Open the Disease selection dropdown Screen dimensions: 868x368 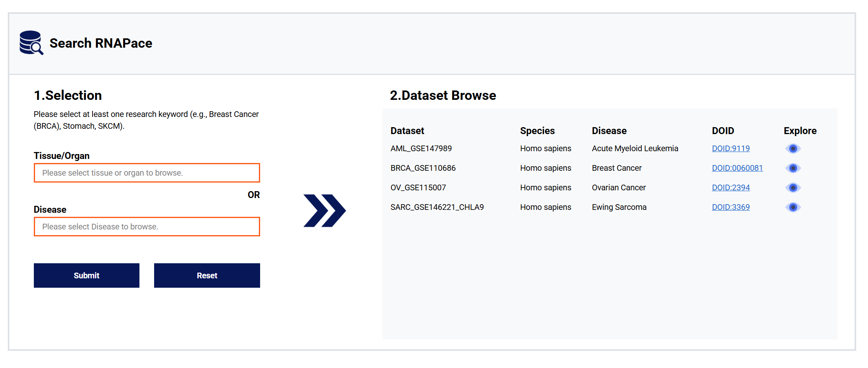click(147, 227)
